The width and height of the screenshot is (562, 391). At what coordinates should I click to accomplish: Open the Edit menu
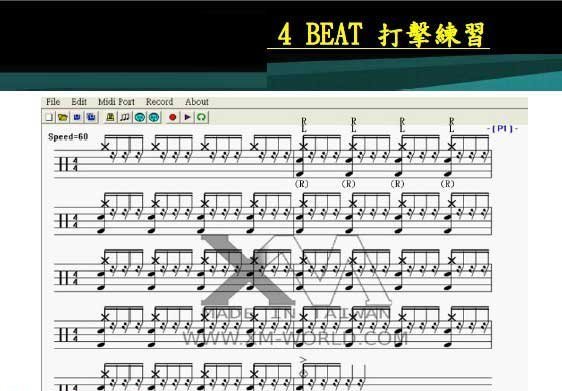pos(79,102)
